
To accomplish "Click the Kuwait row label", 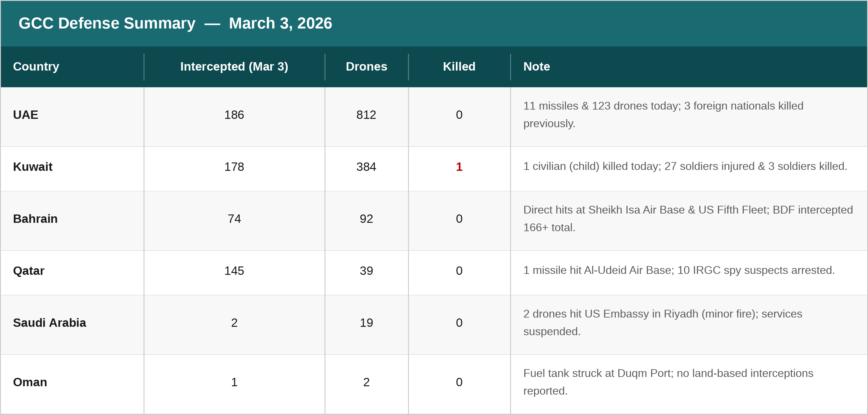I will (33, 167).
